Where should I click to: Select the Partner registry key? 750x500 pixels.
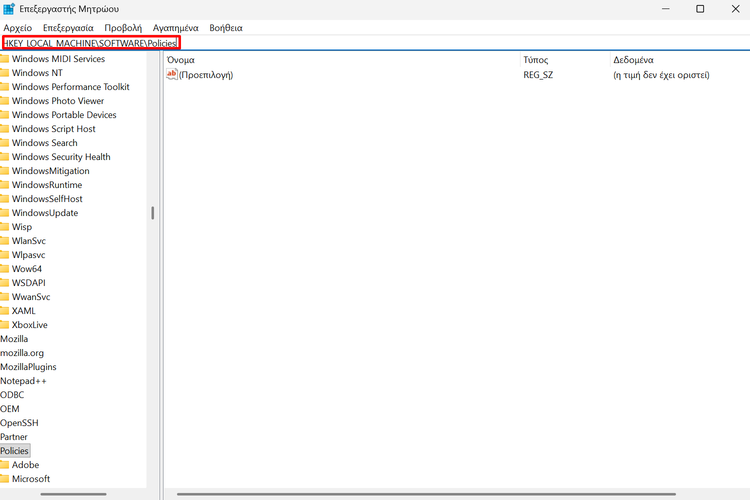click(14, 437)
